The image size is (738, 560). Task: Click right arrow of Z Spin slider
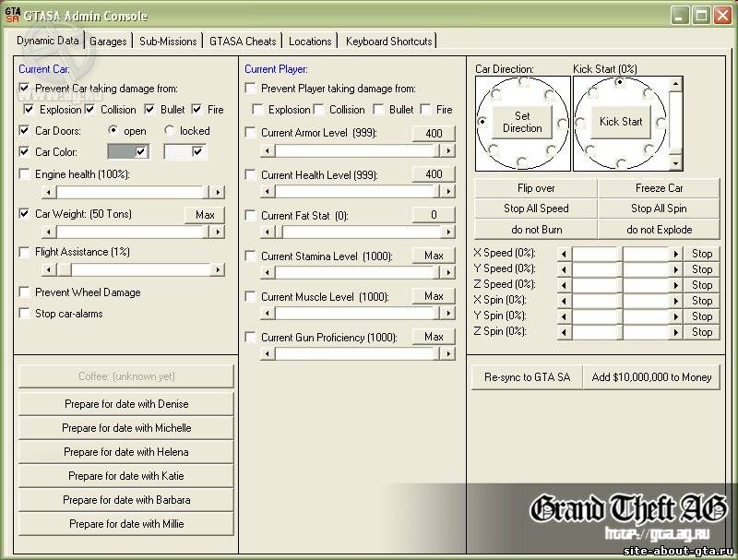(x=675, y=332)
